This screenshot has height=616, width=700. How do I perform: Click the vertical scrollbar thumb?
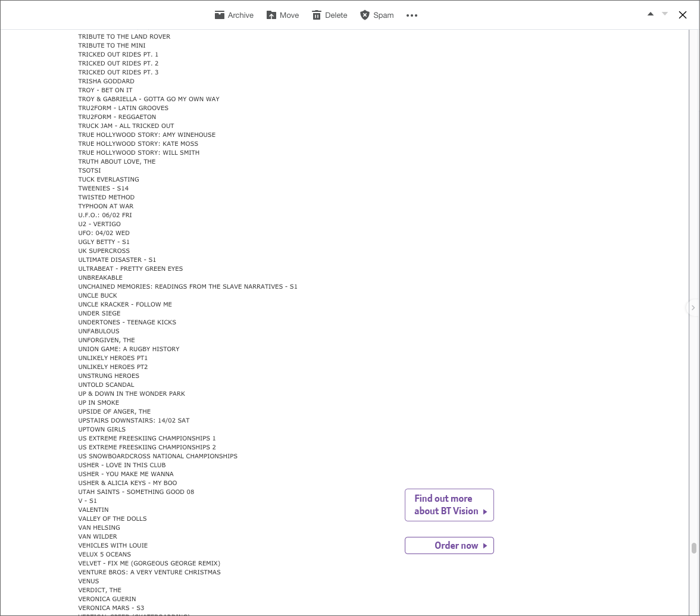point(694,548)
